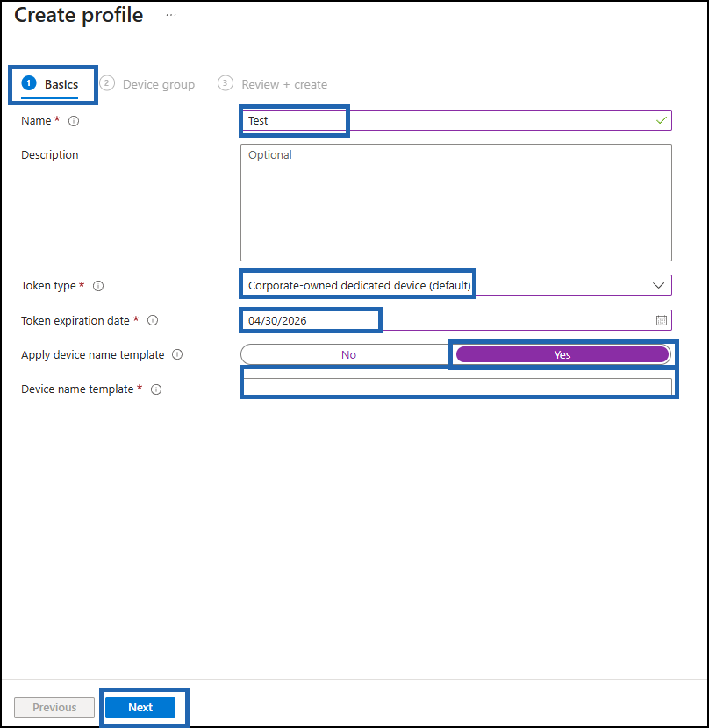Viewport: 709px width, 728px height.
Task: Click the info icon next to Name
Action: pyautogui.click(x=74, y=121)
